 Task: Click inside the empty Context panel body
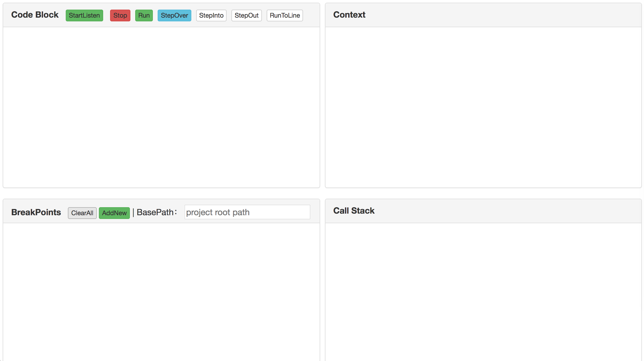click(483, 107)
